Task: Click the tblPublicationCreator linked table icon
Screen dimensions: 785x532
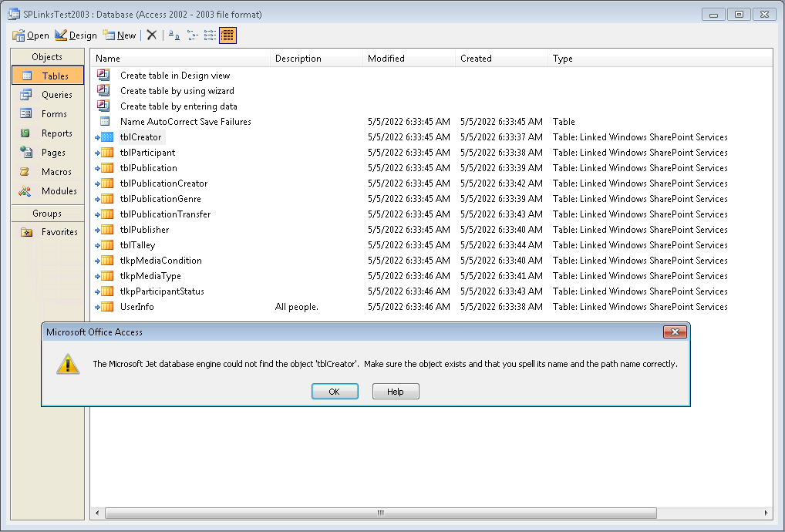Action: [x=105, y=184]
